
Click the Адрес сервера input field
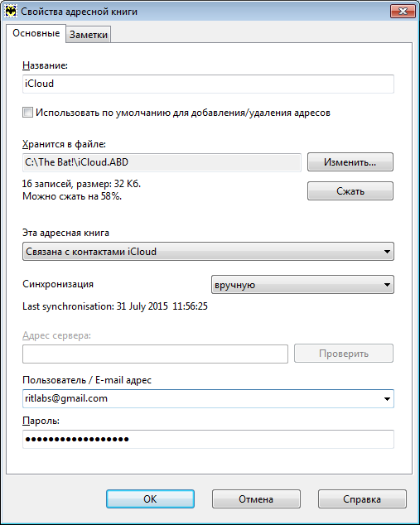(x=155, y=354)
